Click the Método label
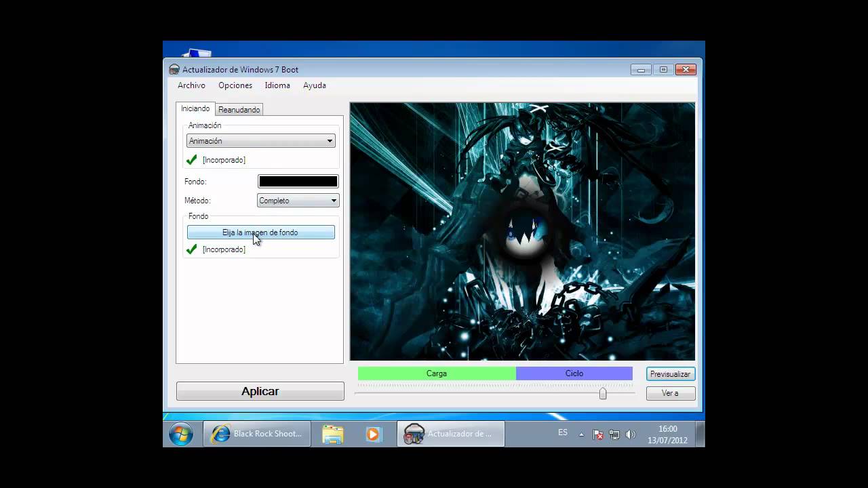This screenshot has width=868, height=488. click(197, 201)
